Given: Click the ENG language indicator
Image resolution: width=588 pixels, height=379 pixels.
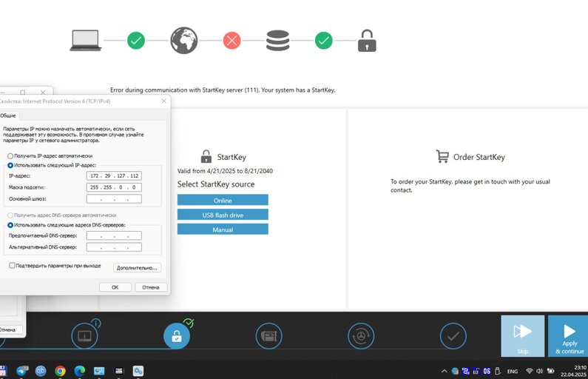Looking at the screenshot, I should tap(513, 371).
